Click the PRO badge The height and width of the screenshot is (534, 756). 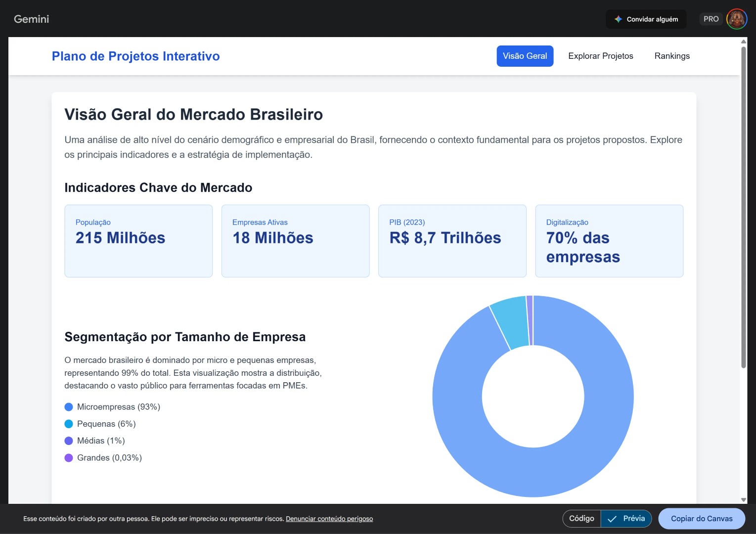711,19
